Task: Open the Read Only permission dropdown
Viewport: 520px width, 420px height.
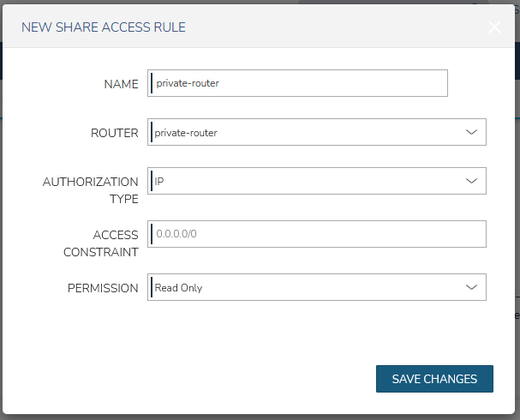Action: [x=317, y=287]
